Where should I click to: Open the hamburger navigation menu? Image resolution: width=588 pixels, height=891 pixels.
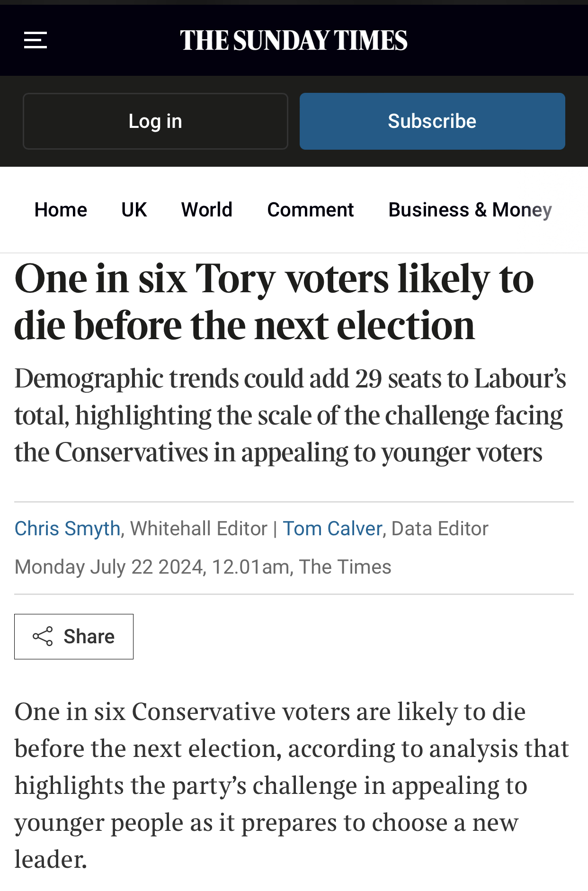click(x=36, y=40)
